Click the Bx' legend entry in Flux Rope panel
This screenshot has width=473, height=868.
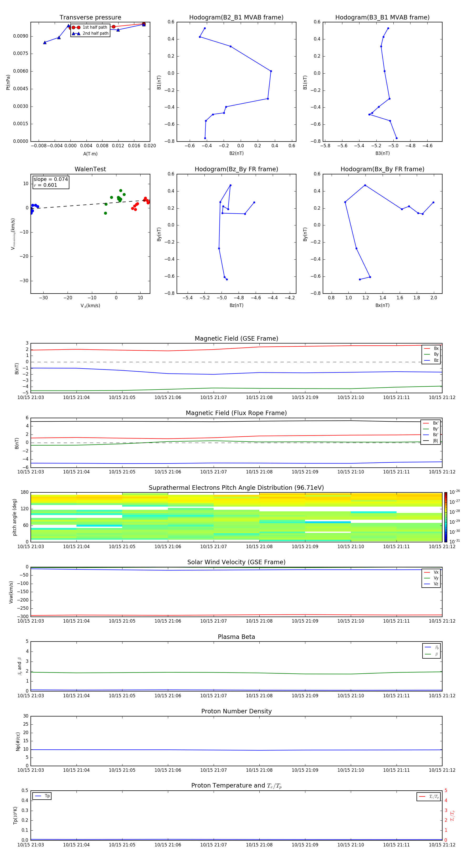[431, 423]
